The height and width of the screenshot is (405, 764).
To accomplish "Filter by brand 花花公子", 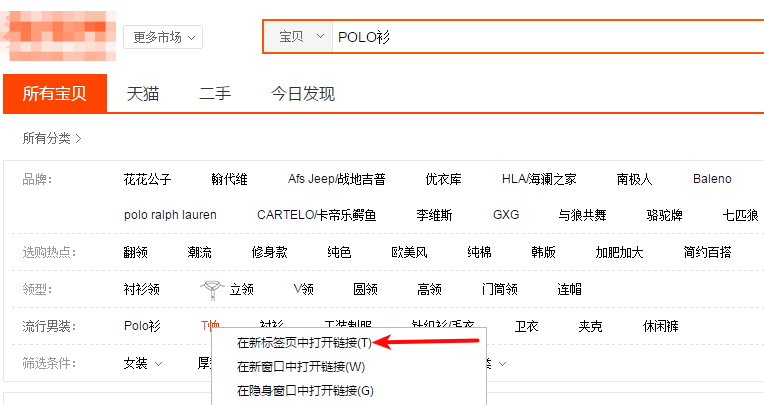I will point(147,179).
